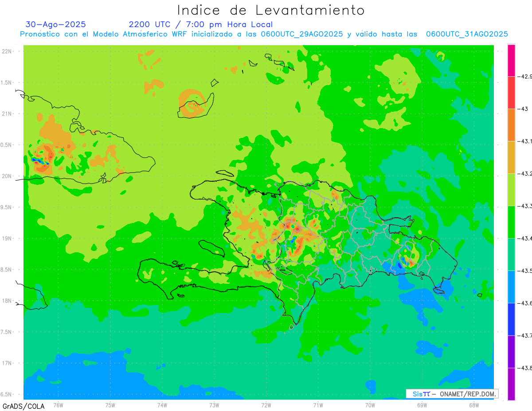Click the amber colorbar swatch between -43.1 and -43.2

(511, 157)
